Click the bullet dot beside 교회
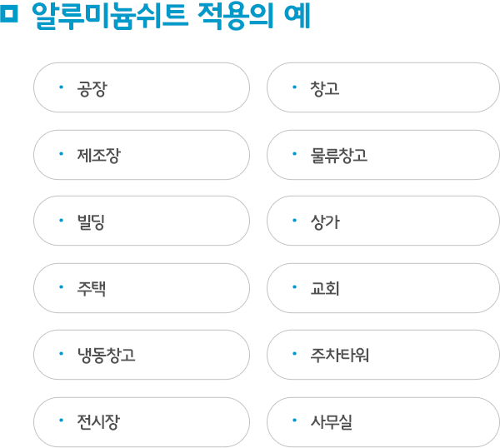Viewport: 500px width, 448px height. 295,287
